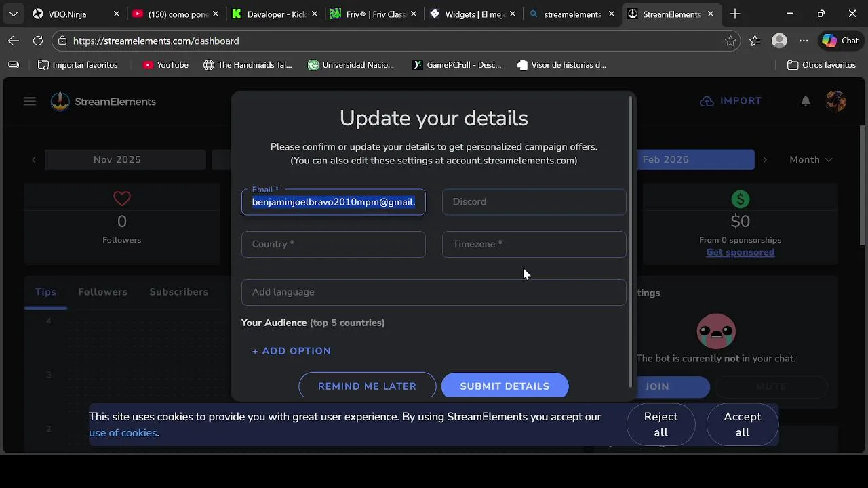Close the VDO.Ninja tab
The width and height of the screenshot is (868, 488).
click(117, 14)
